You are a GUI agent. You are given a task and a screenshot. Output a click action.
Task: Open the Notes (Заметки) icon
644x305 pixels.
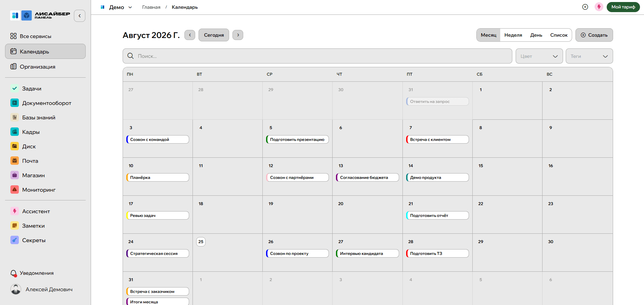pos(14,226)
